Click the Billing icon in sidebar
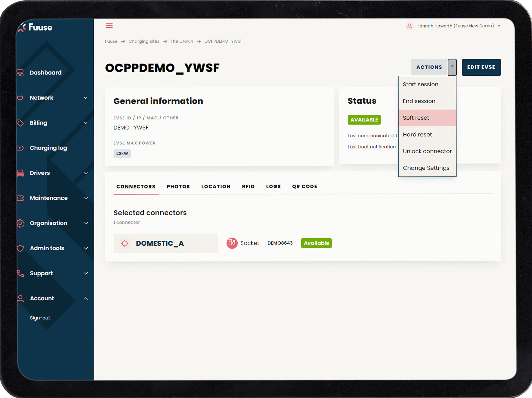 pos(20,123)
